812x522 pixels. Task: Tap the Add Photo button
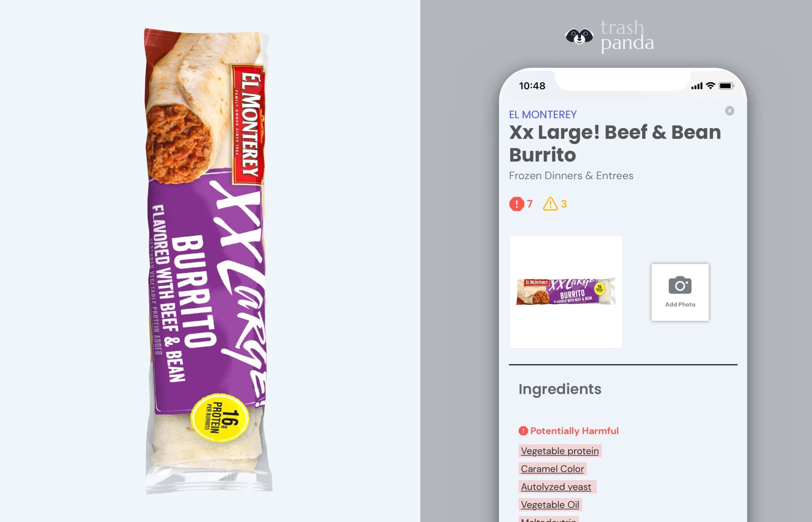click(680, 293)
